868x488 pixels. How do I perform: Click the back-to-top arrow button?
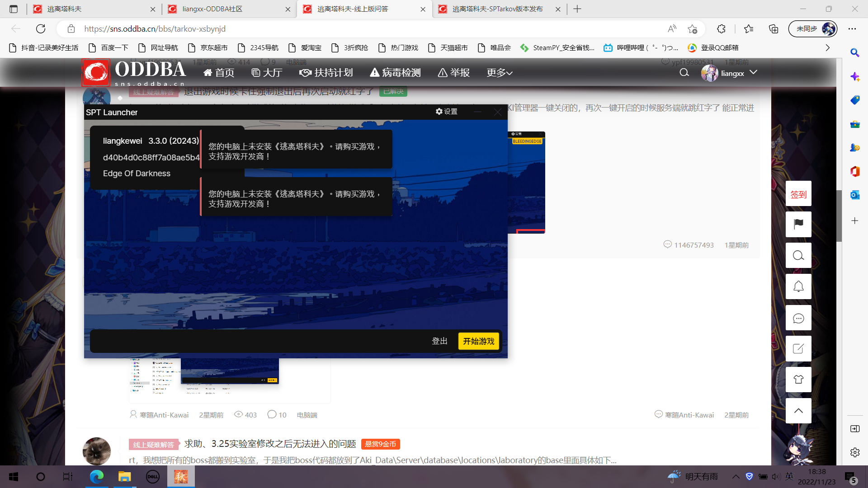(x=798, y=411)
